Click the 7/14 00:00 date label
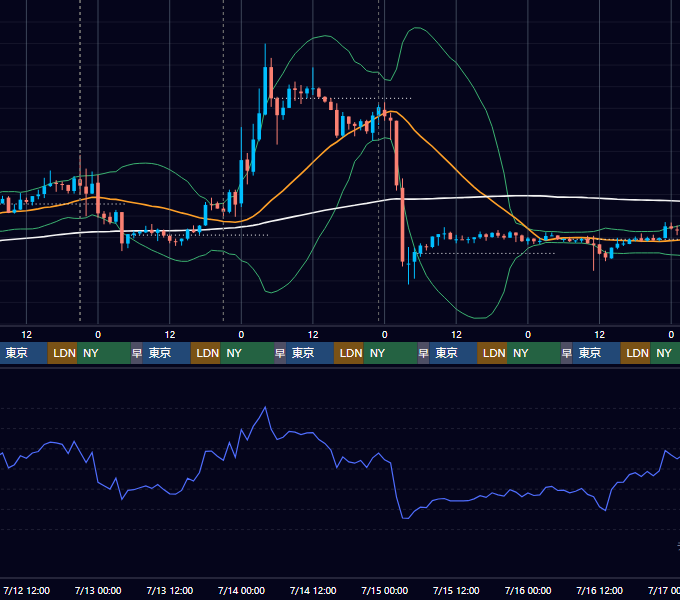 tap(241, 590)
